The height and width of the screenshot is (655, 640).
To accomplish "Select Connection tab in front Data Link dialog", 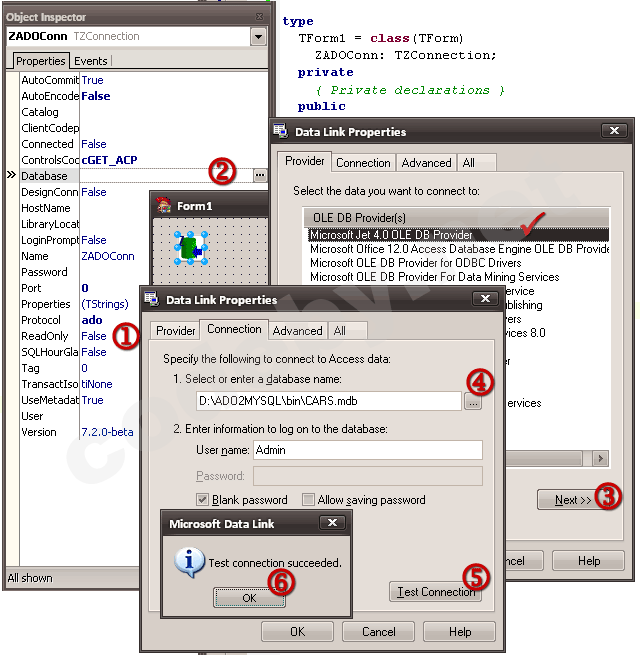I will (234, 329).
